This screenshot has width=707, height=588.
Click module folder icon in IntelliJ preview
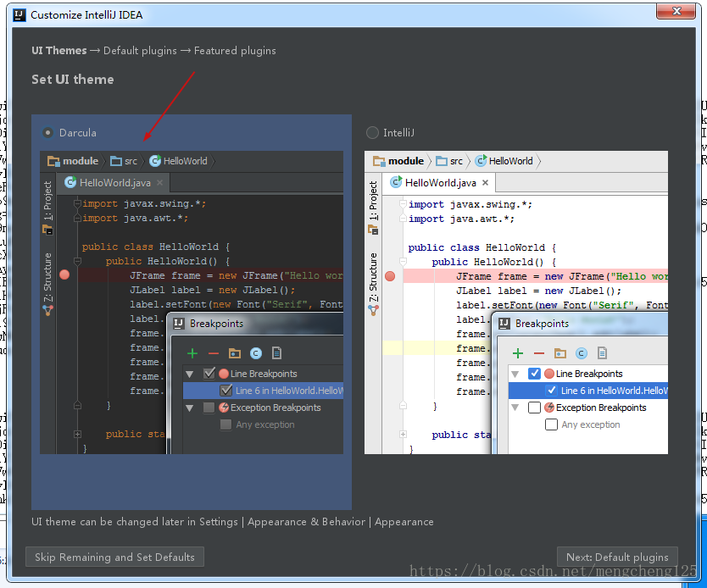tap(379, 161)
